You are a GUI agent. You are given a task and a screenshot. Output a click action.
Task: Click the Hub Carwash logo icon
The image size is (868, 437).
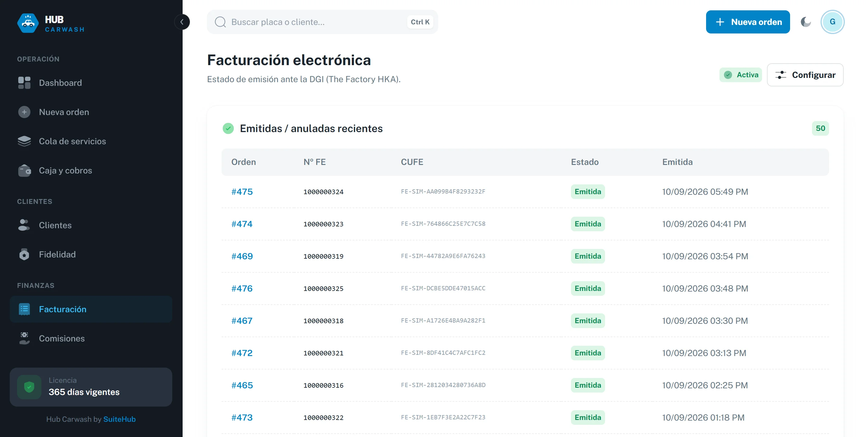28,23
